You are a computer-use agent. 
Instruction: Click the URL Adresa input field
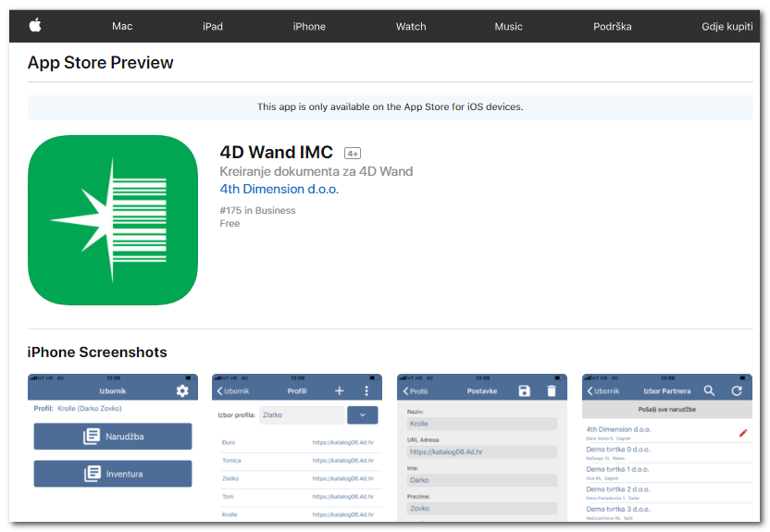click(482, 452)
